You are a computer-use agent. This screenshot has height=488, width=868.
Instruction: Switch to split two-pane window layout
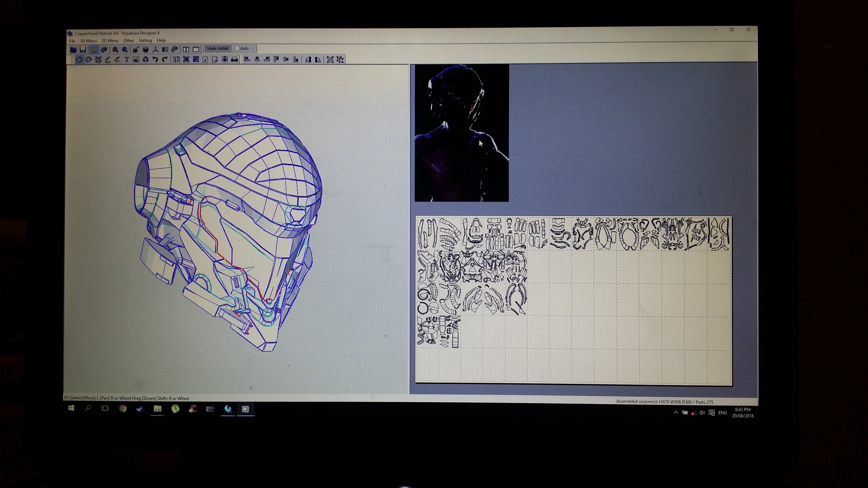(x=186, y=50)
